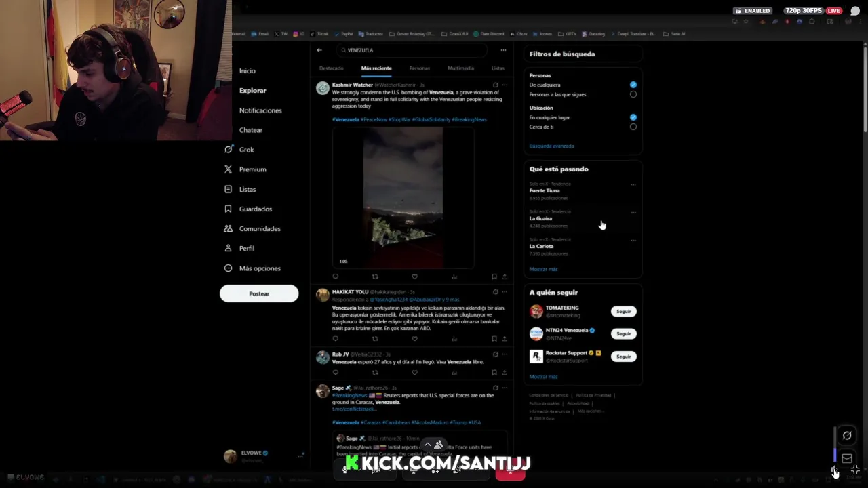Select Cerca de ti location filter
This screenshot has width=868, height=488.
(633, 127)
